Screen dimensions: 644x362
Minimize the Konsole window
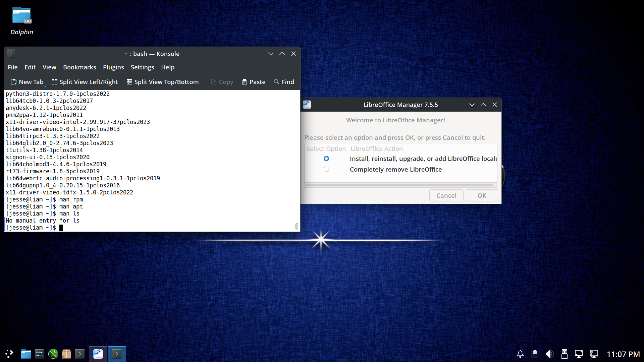(271, 54)
